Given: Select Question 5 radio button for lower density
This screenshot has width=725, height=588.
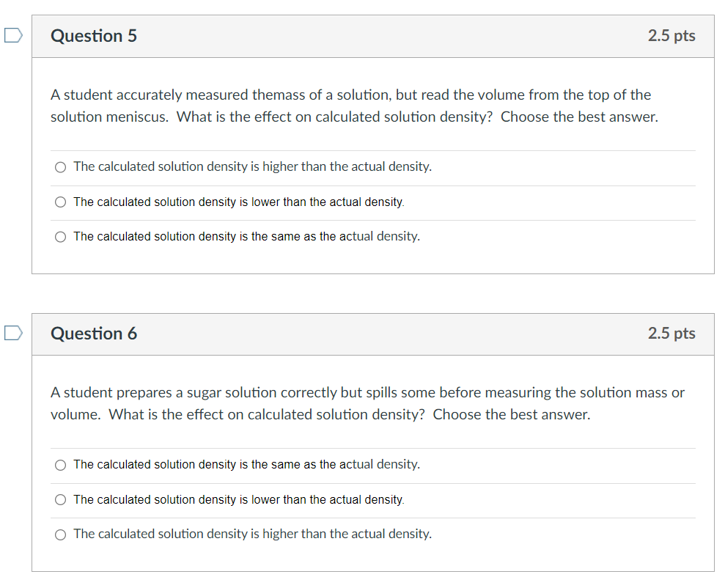Looking at the screenshot, I should (61, 202).
